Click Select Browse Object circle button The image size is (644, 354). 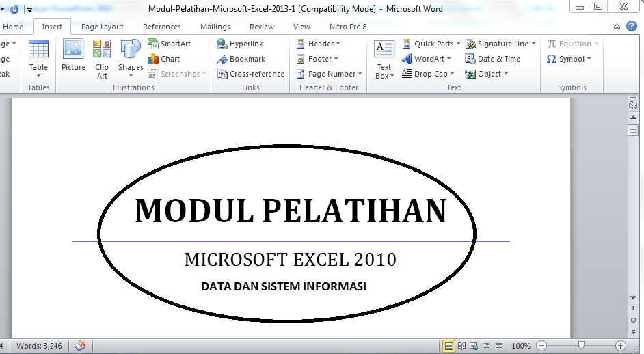pyautogui.click(x=633, y=321)
